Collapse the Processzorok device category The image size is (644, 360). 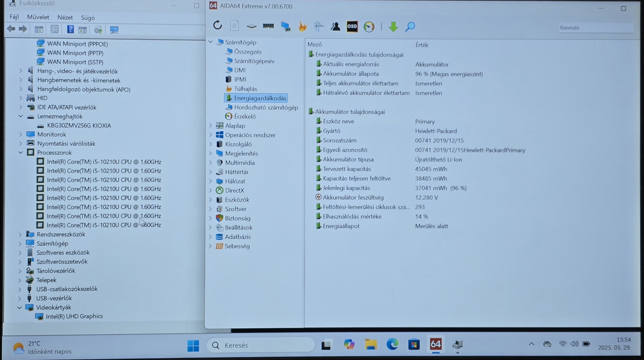(21, 152)
